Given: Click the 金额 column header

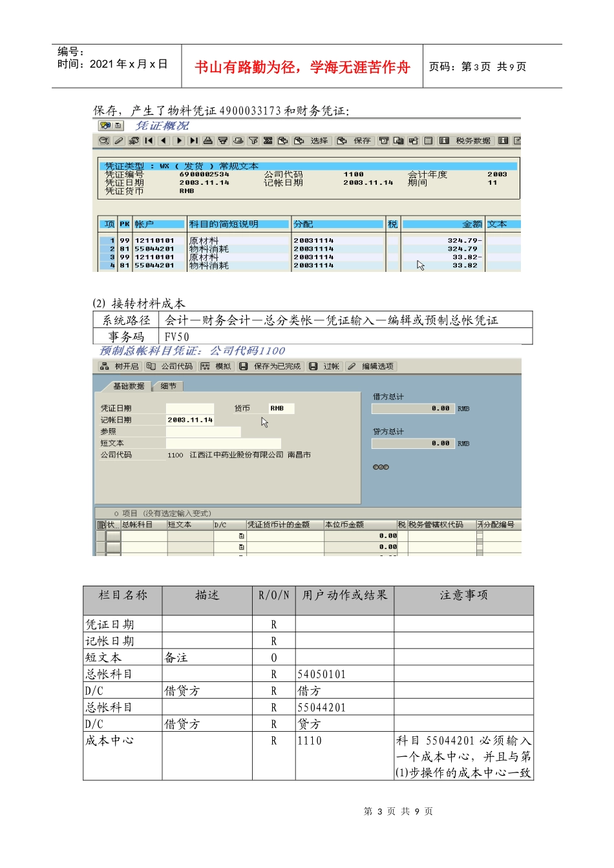Looking at the screenshot, I should [443, 224].
